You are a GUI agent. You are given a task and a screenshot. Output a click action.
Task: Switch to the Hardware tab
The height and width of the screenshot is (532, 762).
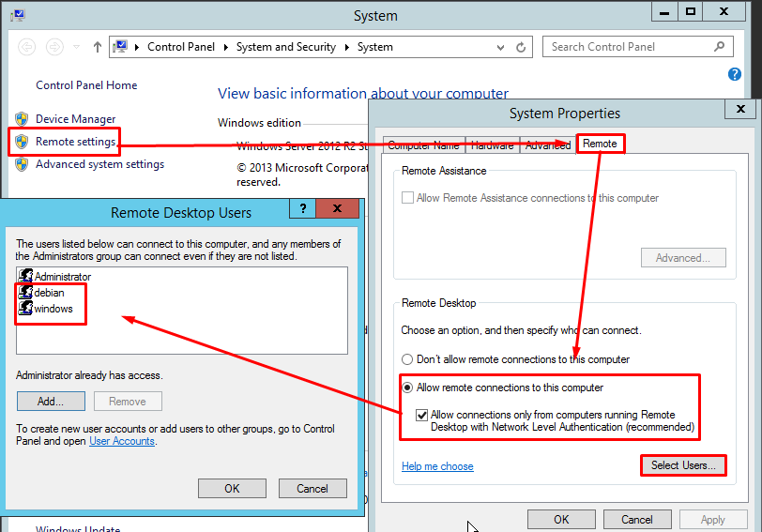pyautogui.click(x=492, y=145)
